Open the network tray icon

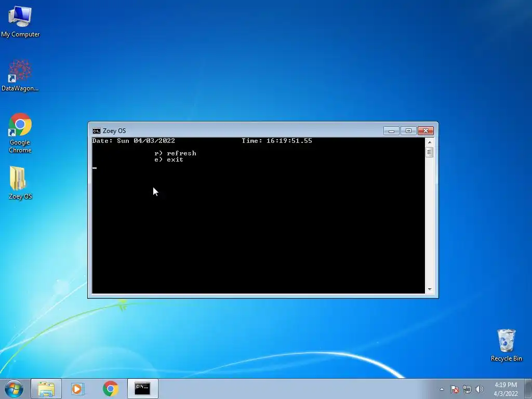(x=467, y=389)
